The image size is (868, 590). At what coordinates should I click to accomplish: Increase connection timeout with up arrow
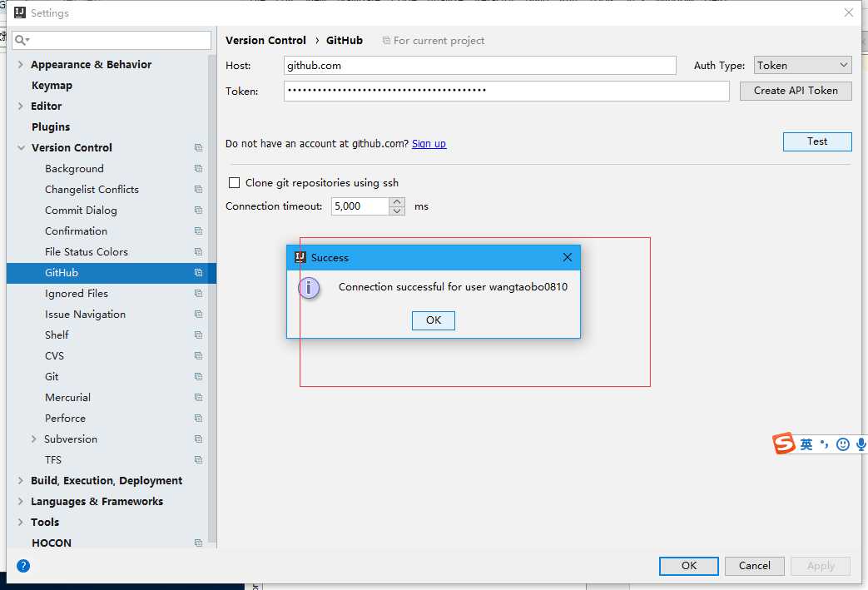click(397, 202)
